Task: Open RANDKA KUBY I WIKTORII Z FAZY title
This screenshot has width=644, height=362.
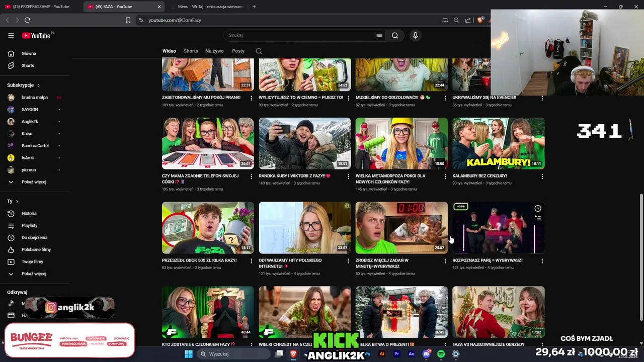Action: coord(294,176)
